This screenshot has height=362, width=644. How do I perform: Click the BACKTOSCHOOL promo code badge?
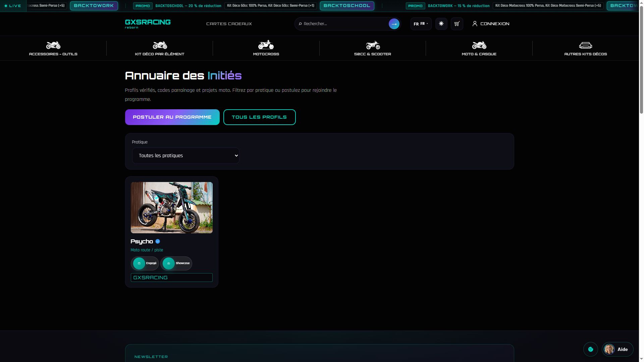(x=347, y=6)
